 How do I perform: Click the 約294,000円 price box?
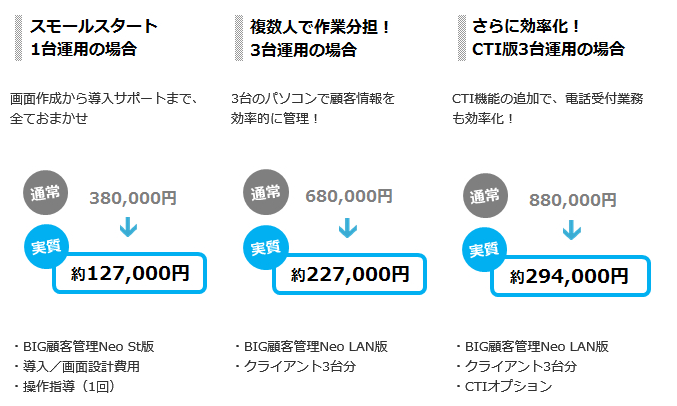(x=570, y=276)
